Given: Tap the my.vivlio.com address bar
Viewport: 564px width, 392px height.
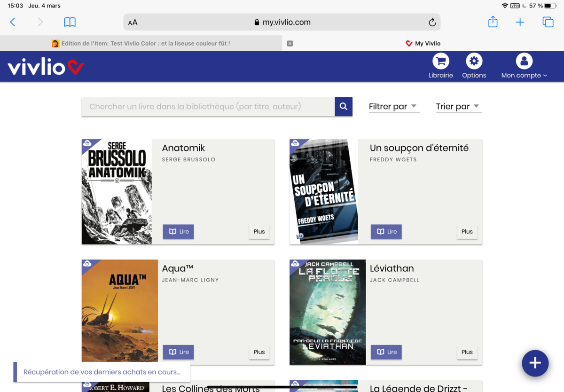Looking at the screenshot, I should click(x=282, y=22).
